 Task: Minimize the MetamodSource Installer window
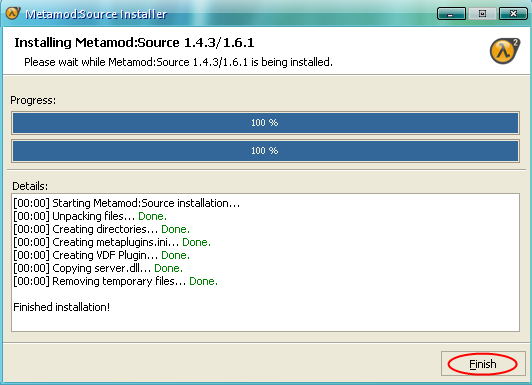point(451,14)
